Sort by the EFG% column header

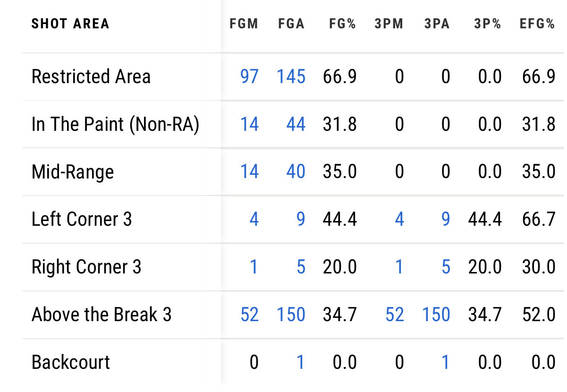point(537,24)
